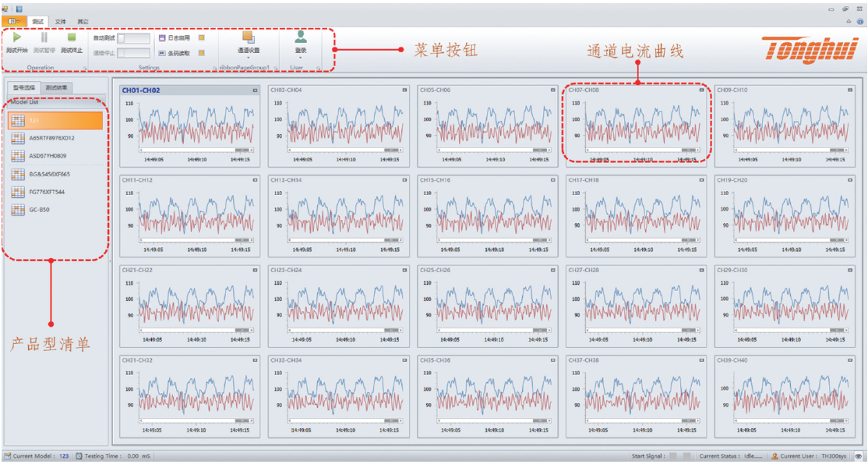
Task: Click the Settings group dialog launcher
Action: coord(214,69)
